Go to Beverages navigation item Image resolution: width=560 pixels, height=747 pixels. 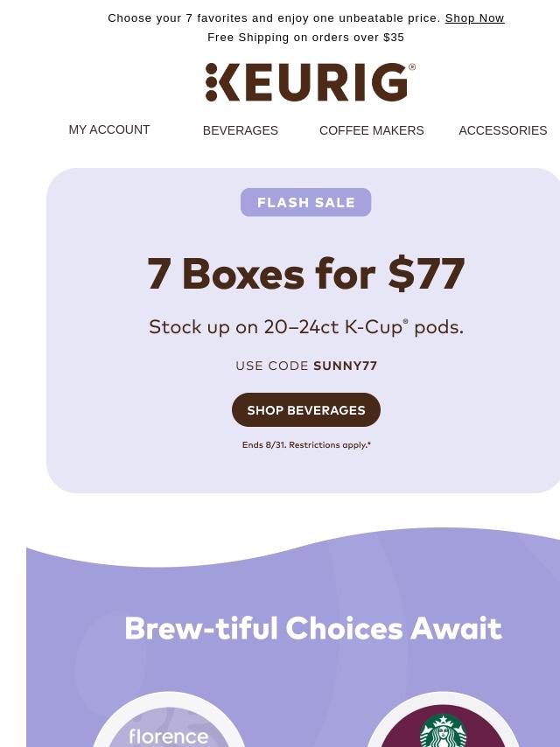point(241,130)
